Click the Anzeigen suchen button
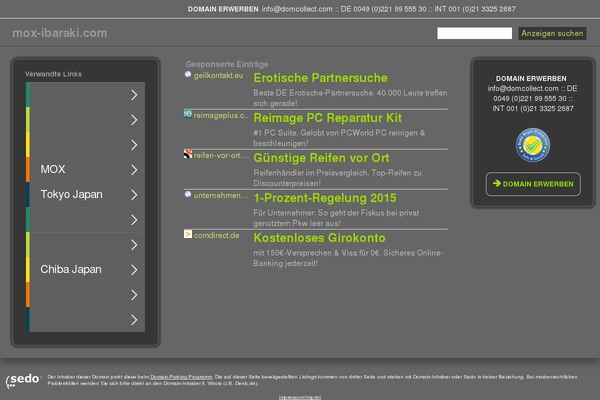This screenshot has height=400, width=600. [552, 33]
